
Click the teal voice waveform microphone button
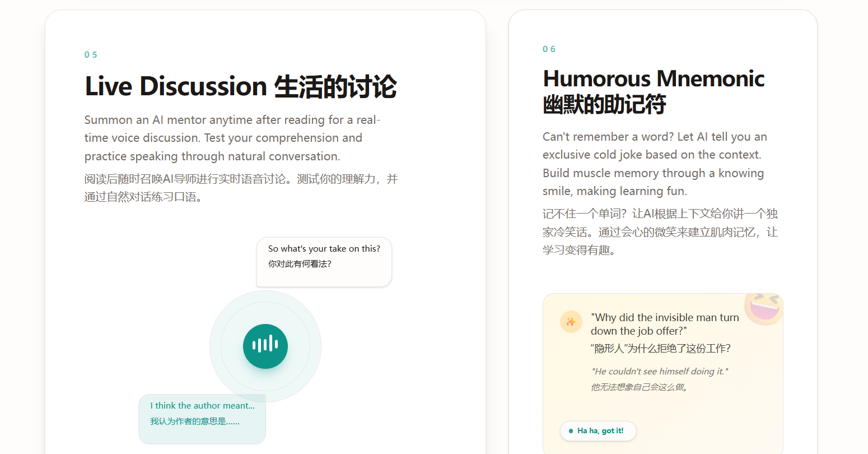point(265,346)
